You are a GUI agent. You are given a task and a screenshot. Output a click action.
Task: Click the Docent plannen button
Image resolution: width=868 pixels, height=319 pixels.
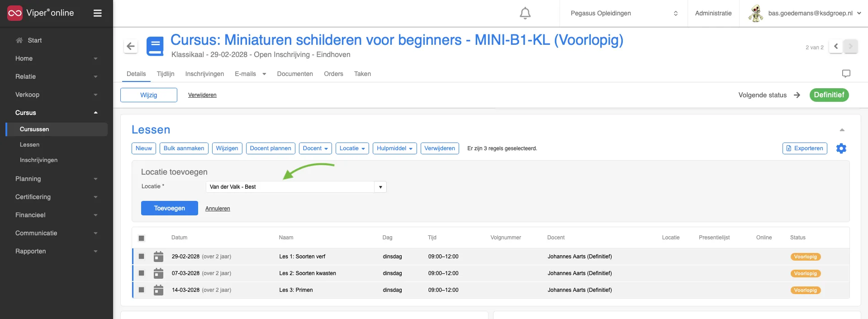pos(270,148)
